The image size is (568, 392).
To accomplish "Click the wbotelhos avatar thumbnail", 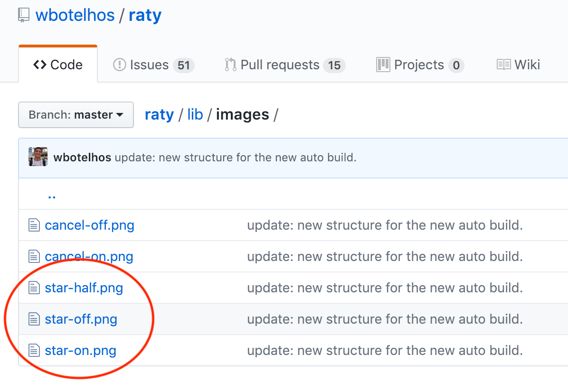I will (38, 157).
